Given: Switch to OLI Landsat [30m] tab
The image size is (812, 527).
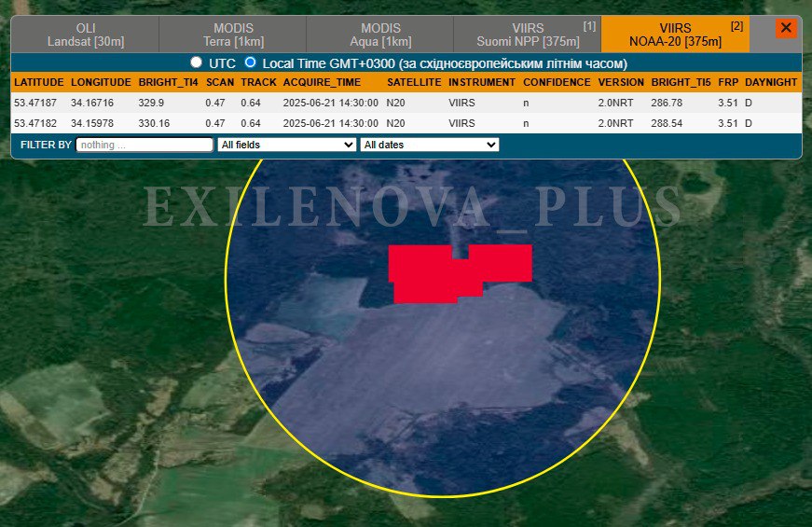Looking at the screenshot, I should [86, 35].
